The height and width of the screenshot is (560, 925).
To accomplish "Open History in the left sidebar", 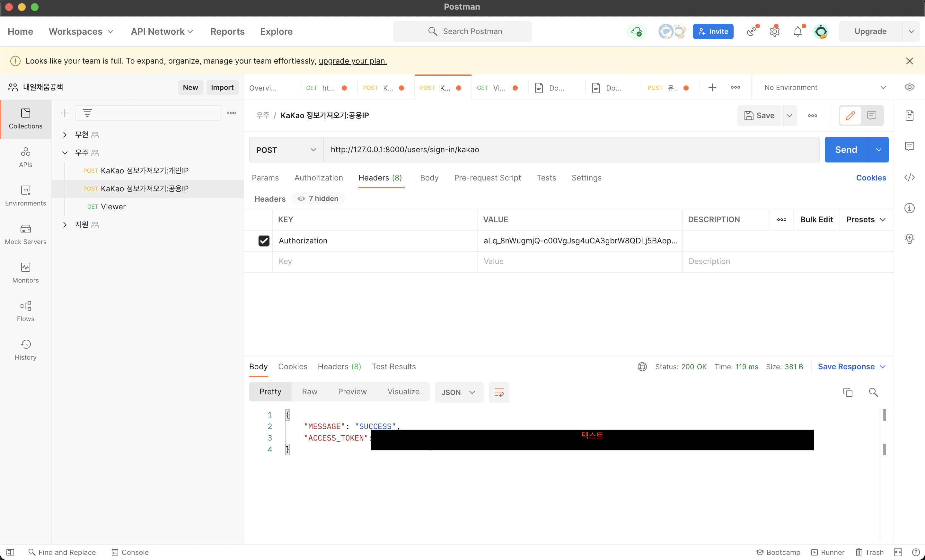I will [x=25, y=350].
